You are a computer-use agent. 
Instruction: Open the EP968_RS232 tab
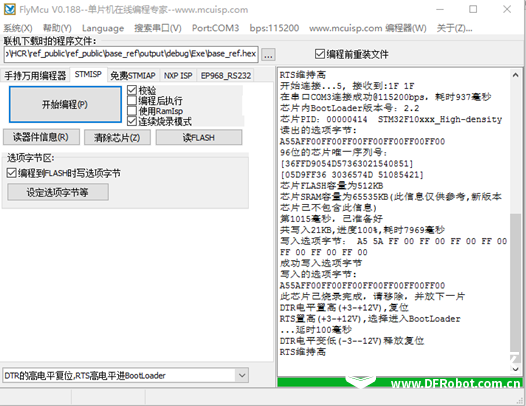pos(226,75)
